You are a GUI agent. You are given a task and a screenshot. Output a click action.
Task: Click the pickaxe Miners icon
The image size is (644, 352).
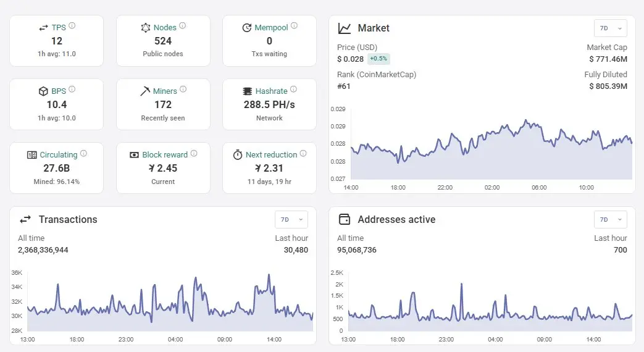point(145,91)
